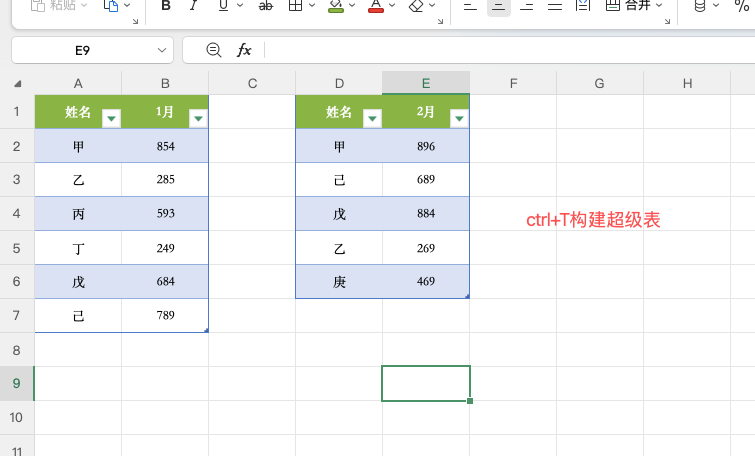This screenshot has height=456, width=755.
Task: Open font settings dialog launcher arrow
Action: pyautogui.click(x=440, y=22)
